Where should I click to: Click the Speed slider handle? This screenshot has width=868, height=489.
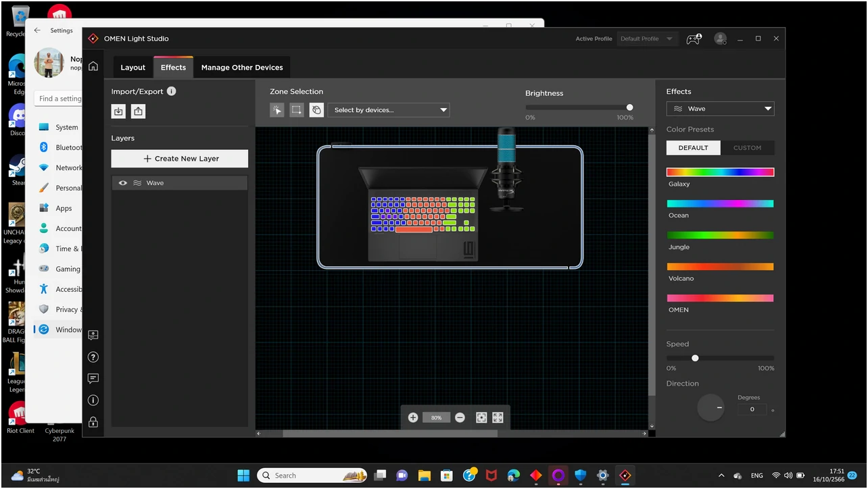[695, 358]
